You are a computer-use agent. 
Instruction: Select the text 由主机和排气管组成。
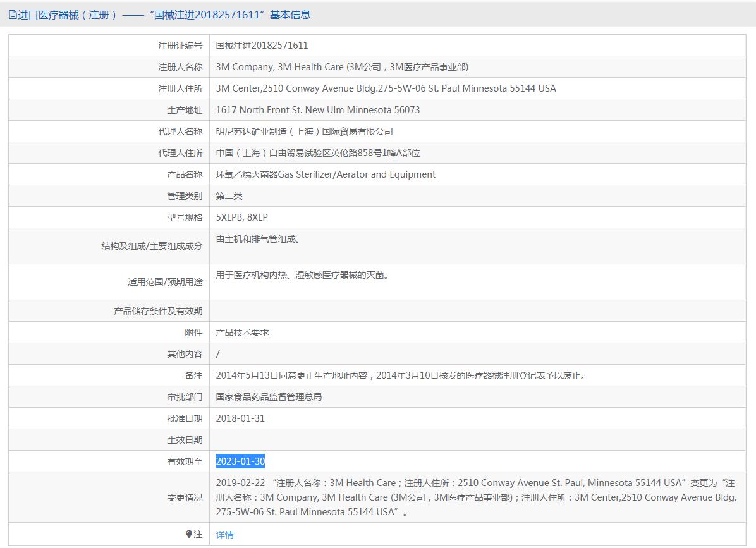coord(258,239)
